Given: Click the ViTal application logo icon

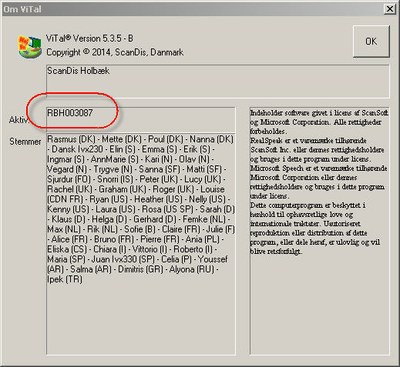Looking at the screenshot, I should pyautogui.click(x=29, y=47).
